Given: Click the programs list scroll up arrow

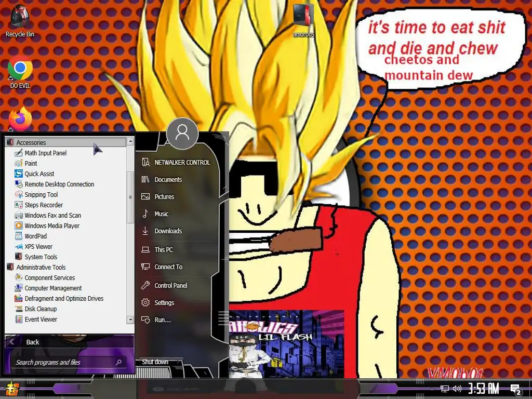Looking at the screenshot, I should click(130, 141).
